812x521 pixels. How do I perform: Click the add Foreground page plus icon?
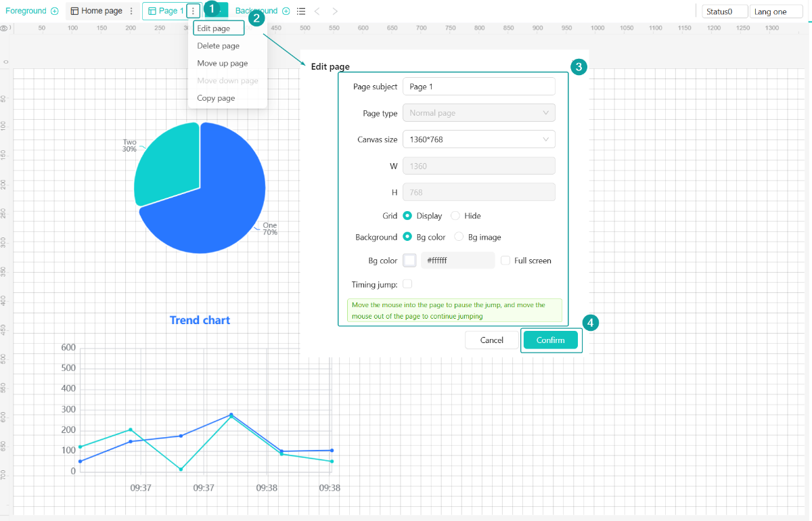[x=55, y=12]
